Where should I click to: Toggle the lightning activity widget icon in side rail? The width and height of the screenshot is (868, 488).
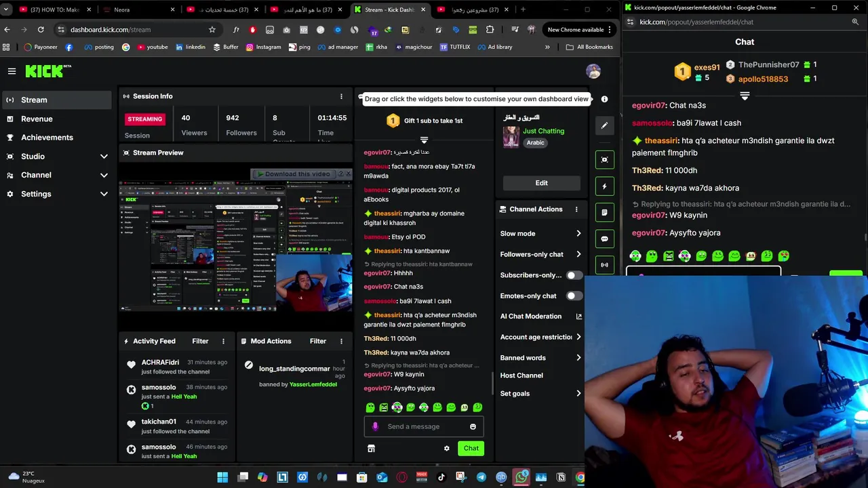[x=604, y=186]
